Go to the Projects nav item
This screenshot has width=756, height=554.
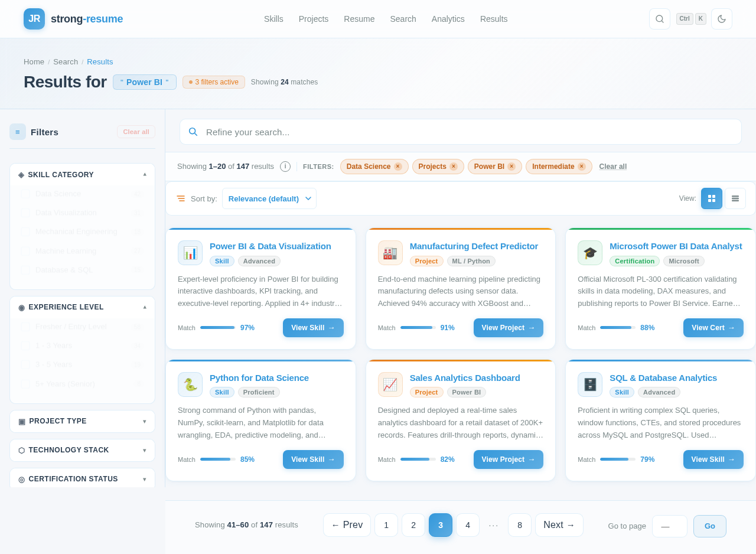[313, 19]
